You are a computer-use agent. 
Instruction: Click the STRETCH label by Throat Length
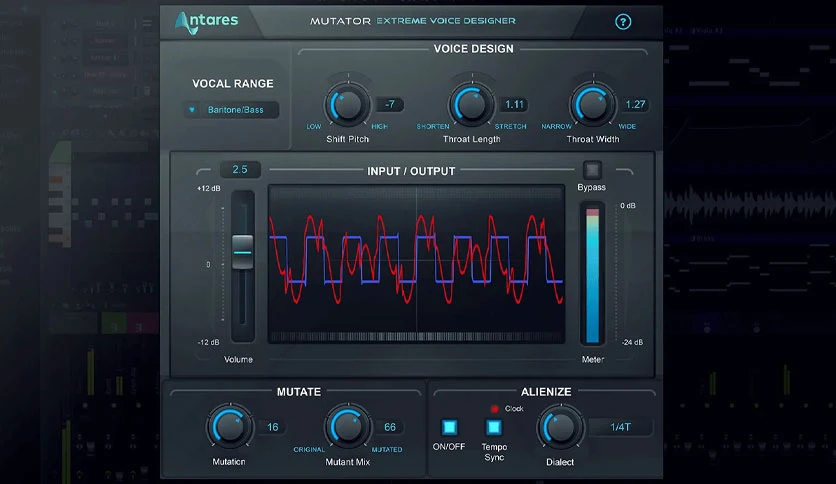tap(510, 126)
